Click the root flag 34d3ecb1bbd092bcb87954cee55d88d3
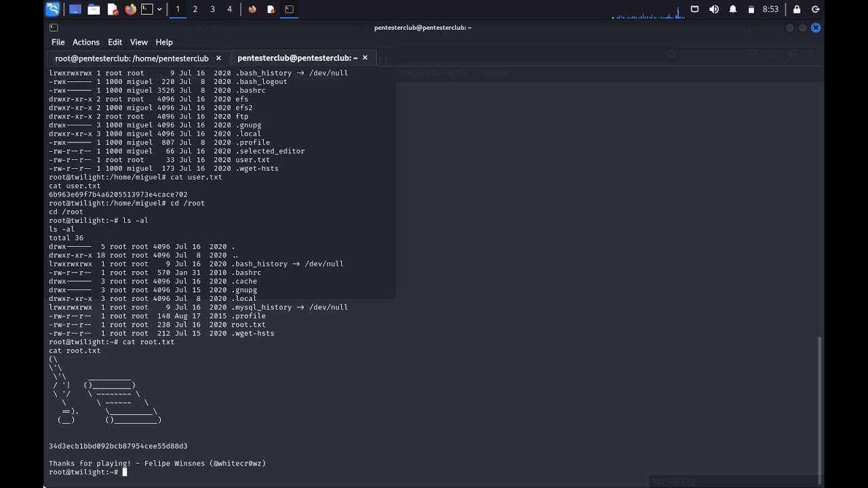This screenshot has height=488, width=868. click(x=118, y=446)
